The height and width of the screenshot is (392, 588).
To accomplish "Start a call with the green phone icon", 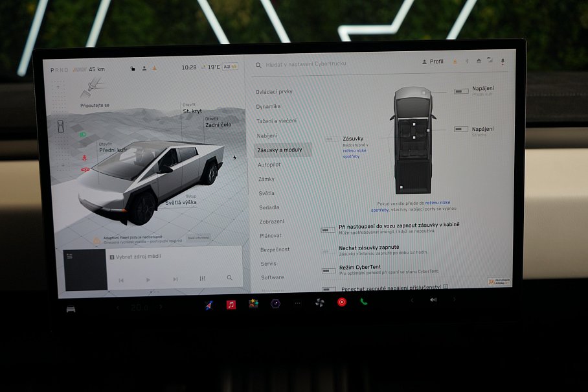I will pos(362,302).
